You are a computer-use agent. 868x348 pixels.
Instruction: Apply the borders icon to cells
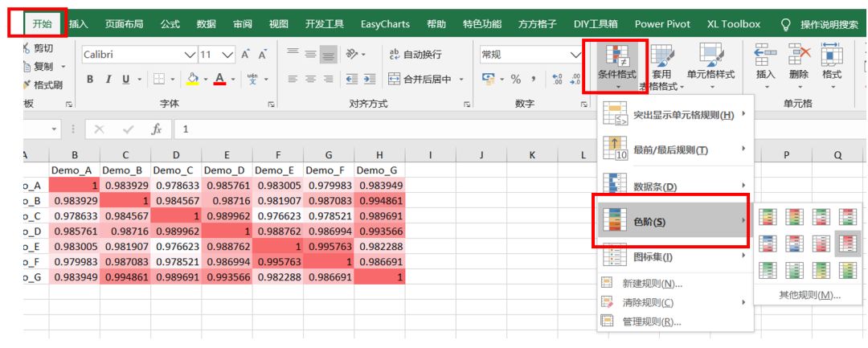158,80
